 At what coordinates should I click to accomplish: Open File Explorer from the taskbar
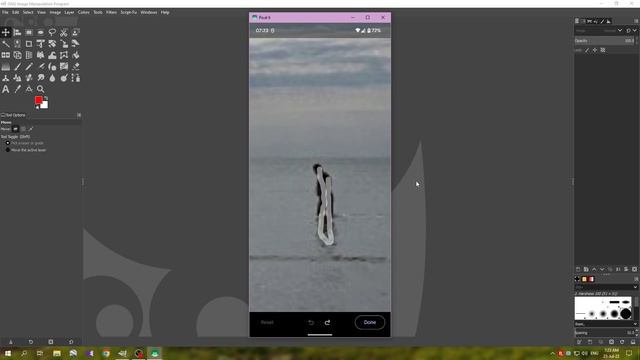pos(57,353)
